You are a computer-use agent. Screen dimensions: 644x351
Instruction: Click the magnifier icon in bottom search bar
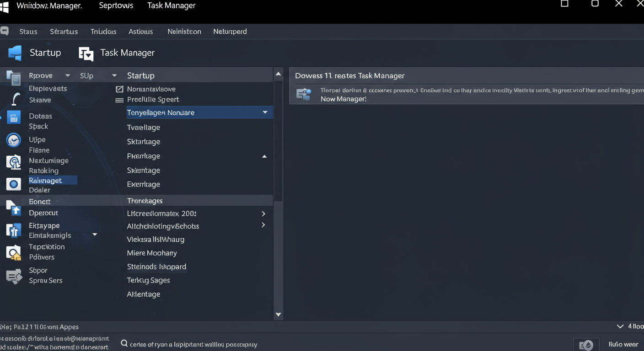(124, 343)
